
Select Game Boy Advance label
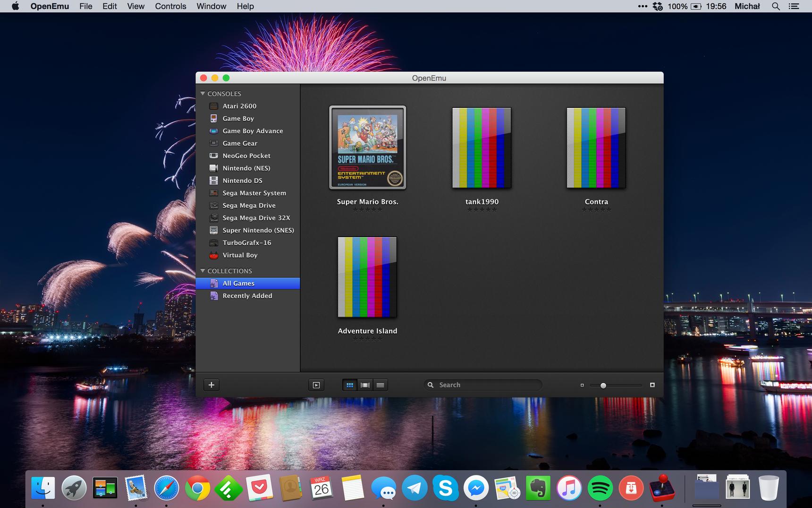[x=253, y=131]
